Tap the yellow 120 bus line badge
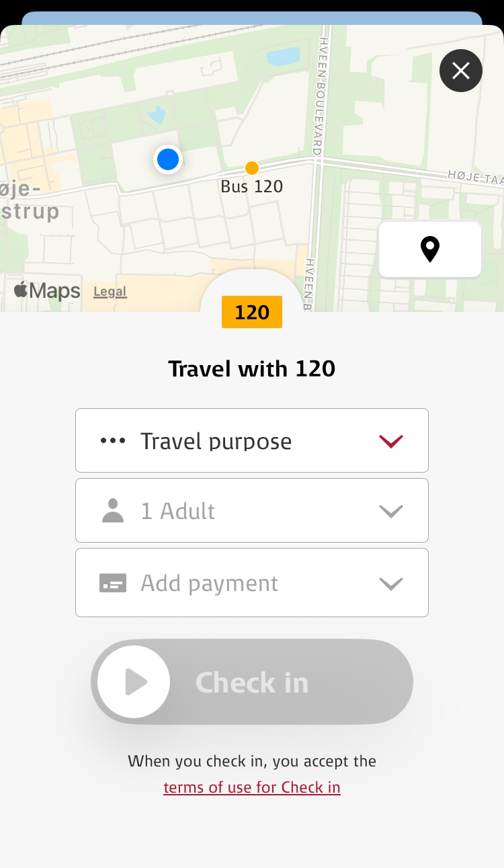This screenshot has height=868, width=504. click(x=252, y=312)
